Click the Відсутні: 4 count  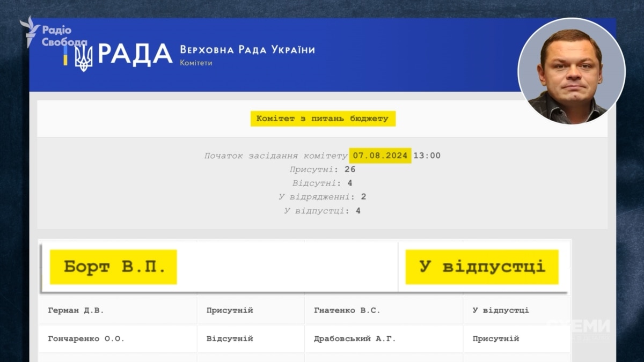click(322, 183)
